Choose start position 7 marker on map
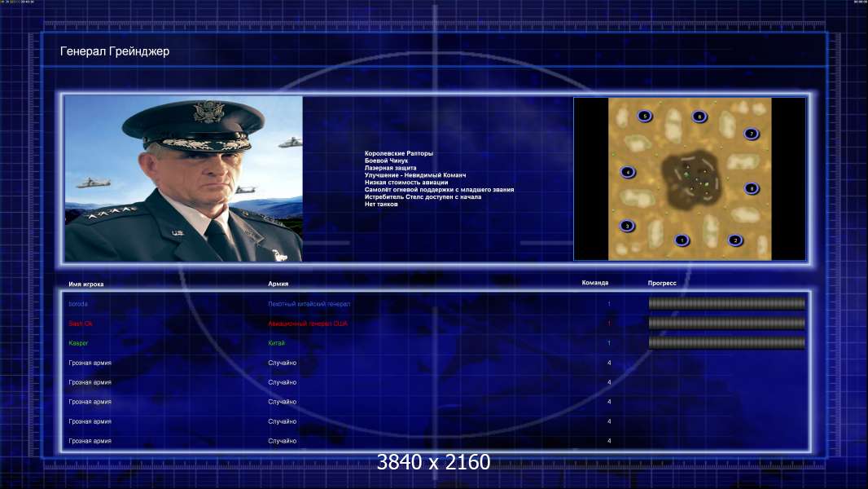Image resolution: width=868 pixels, height=489 pixels. pyautogui.click(x=752, y=134)
